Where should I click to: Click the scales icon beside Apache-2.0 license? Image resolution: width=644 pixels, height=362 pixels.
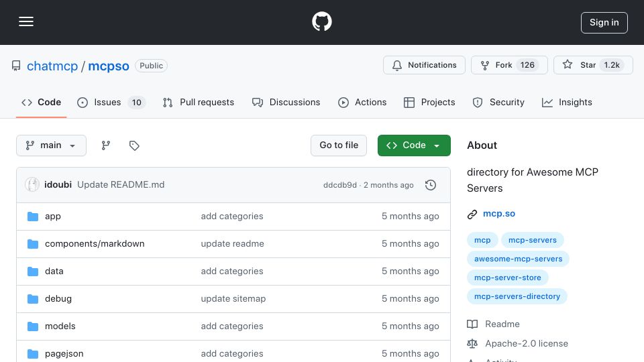pyautogui.click(x=472, y=343)
